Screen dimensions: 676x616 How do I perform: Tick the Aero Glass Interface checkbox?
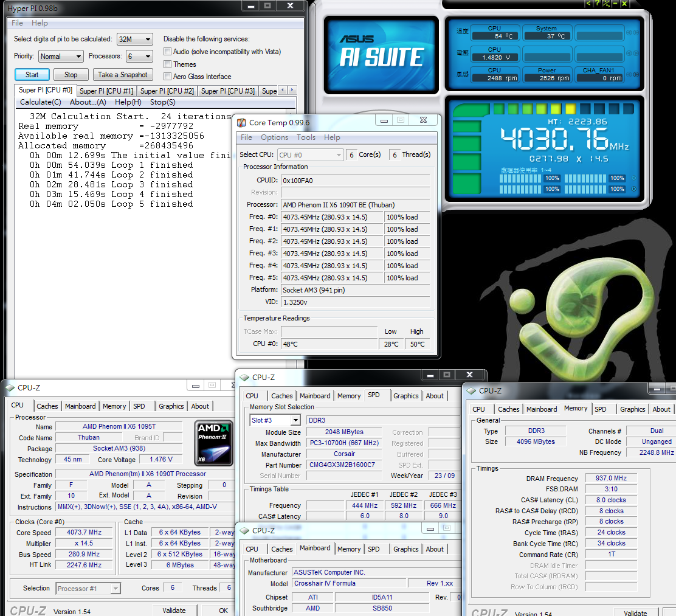pos(167,77)
